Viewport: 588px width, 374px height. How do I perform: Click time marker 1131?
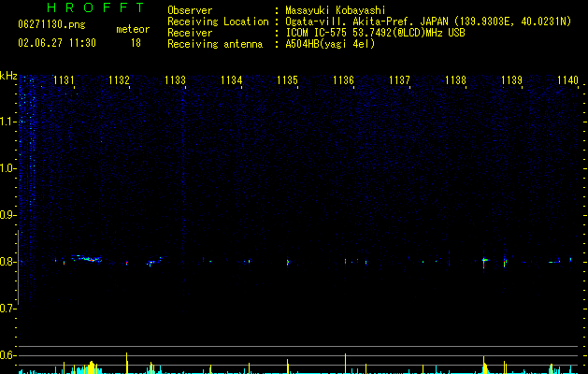pyautogui.click(x=65, y=80)
